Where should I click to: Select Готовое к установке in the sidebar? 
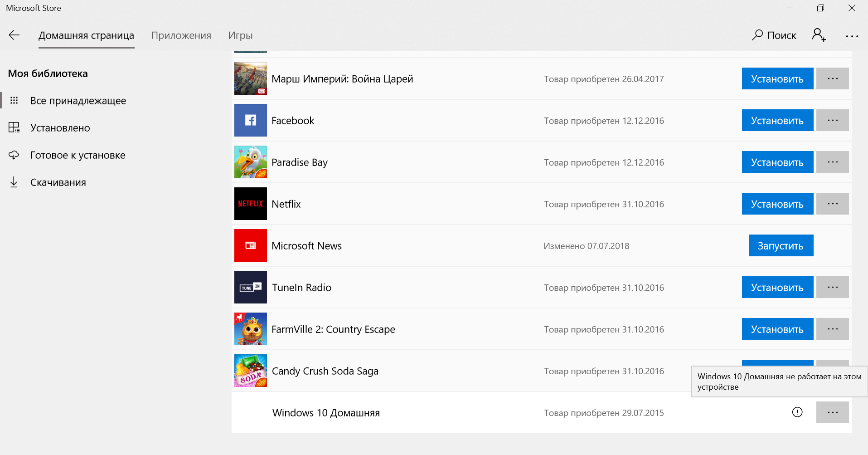click(78, 155)
